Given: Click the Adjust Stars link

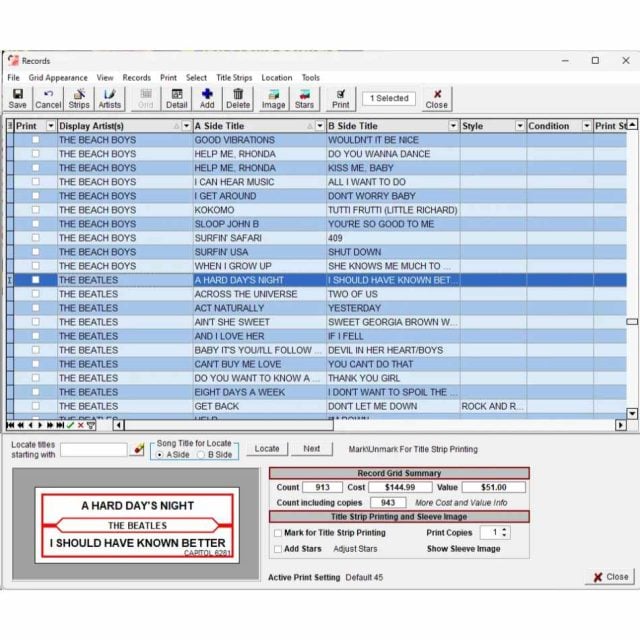Looking at the screenshot, I should [x=355, y=549].
